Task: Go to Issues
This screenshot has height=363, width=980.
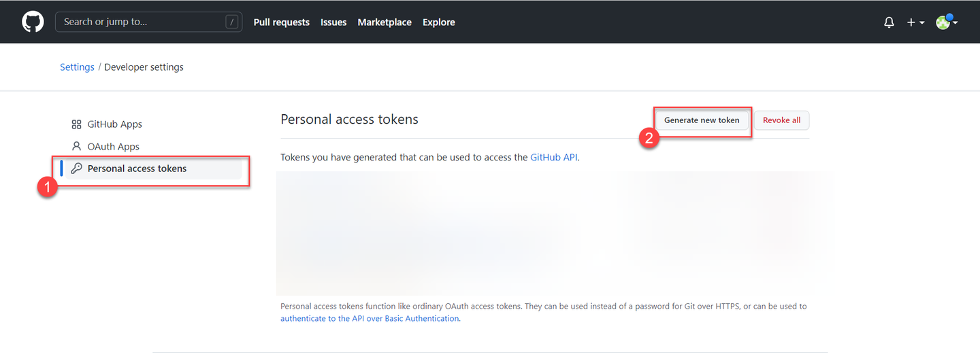Action: (333, 22)
